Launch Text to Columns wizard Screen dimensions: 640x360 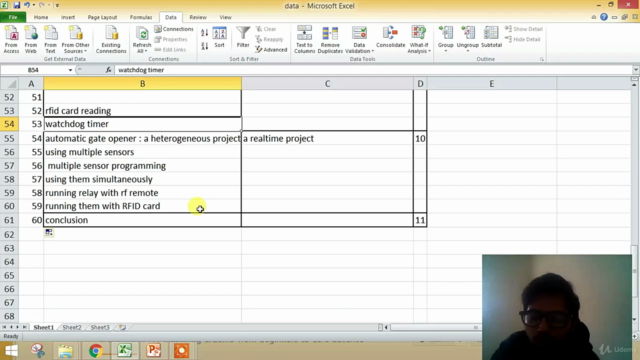click(x=304, y=40)
